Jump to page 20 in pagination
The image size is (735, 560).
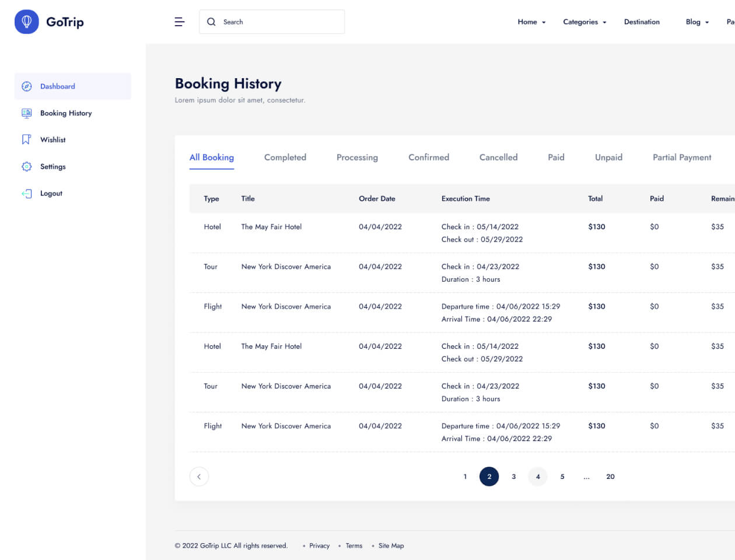coord(610,477)
